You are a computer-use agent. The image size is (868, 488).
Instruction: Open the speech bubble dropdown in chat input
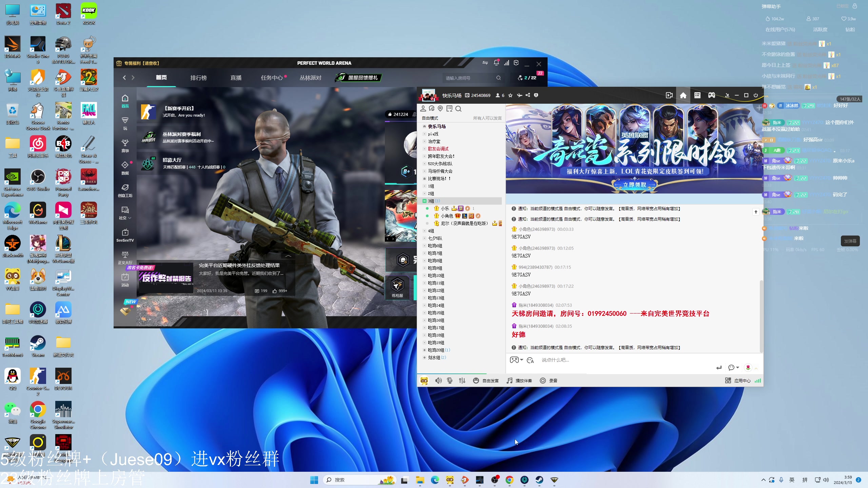click(x=733, y=367)
